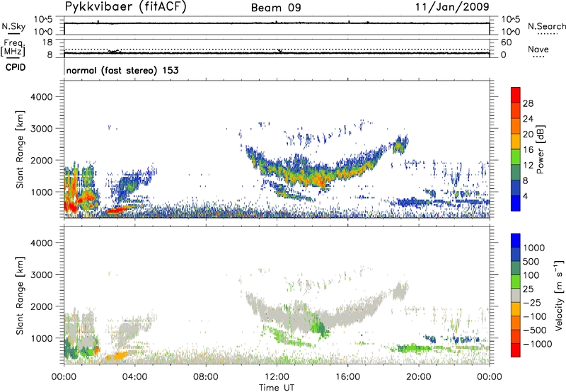Viewport: 566px width, 392px height.
Task: Click the '4000' tick on power panel axis
Action: (41, 97)
